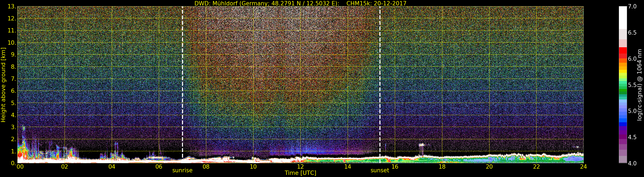Viewport: 644px width, 177px height.
Task: Click the '06' tick on the time axis
Action: pyautogui.click(x=159, y=166)
